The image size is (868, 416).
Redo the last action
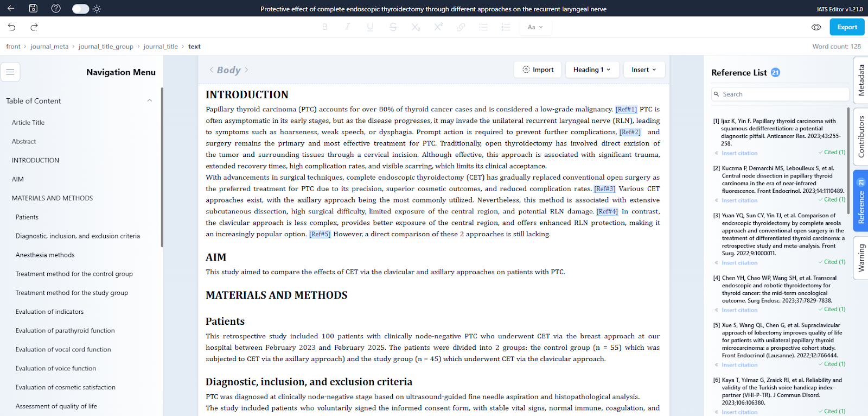tap(34, 27)
